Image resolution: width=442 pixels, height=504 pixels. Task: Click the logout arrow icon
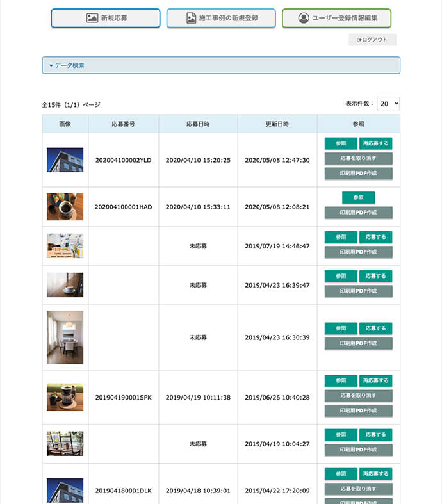[359, 40]
